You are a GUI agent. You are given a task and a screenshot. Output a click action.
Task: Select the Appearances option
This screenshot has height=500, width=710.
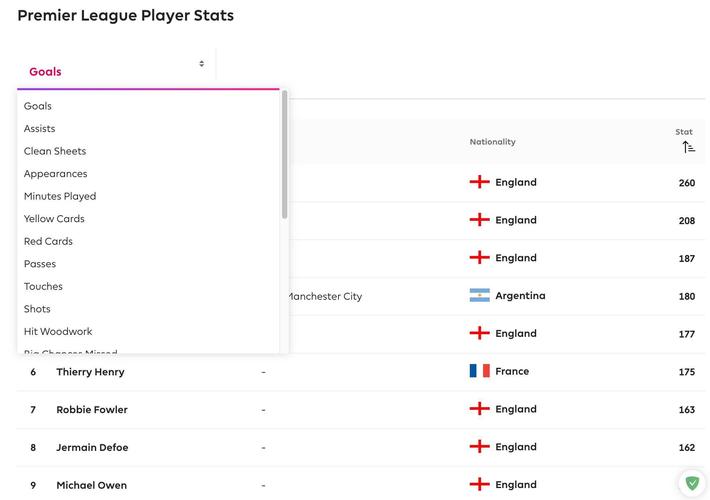click(x=56, y=174)
